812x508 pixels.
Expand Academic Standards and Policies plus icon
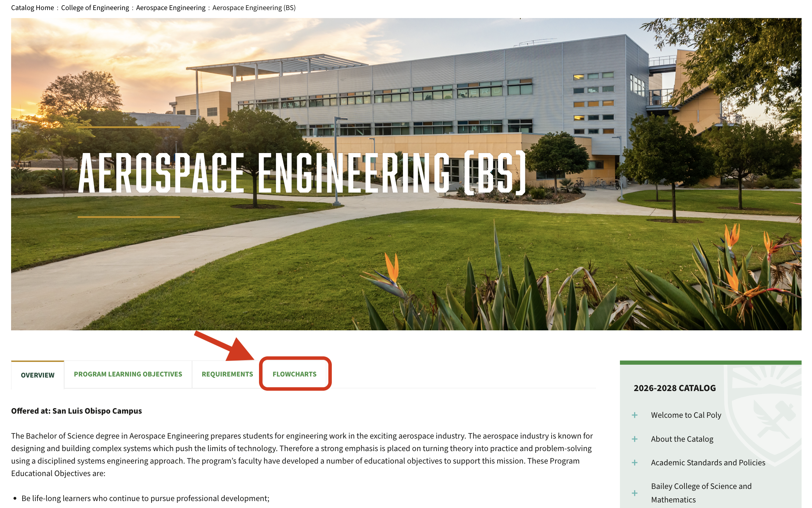[634, 463]
